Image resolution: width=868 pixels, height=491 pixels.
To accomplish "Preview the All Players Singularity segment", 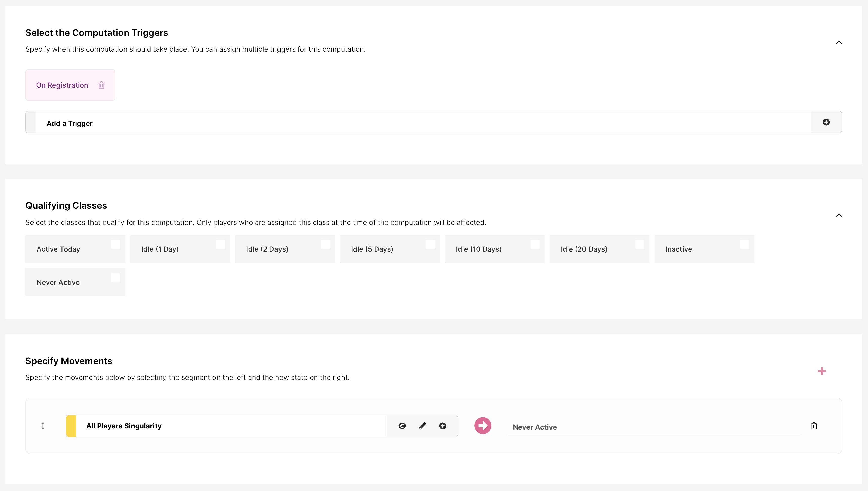I will pos(402,426).
